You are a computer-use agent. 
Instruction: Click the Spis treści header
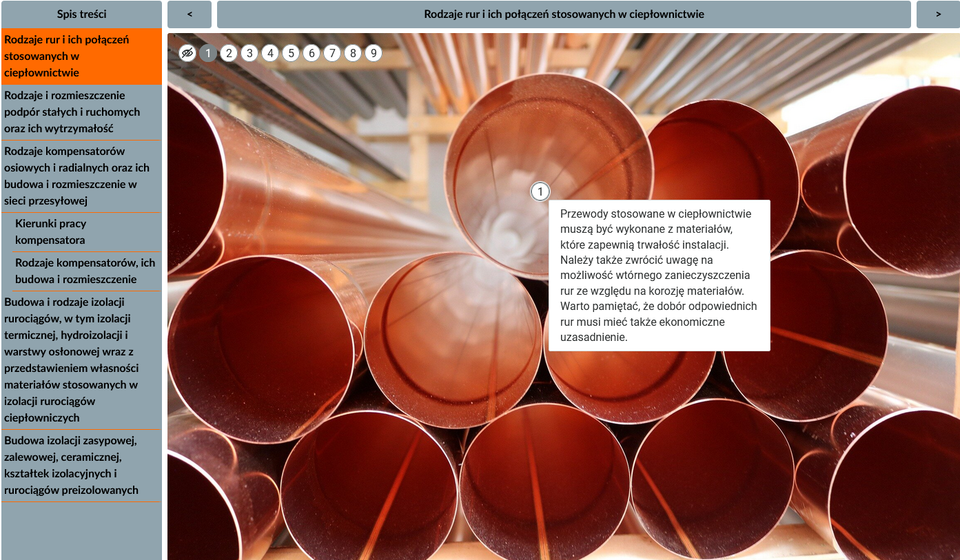tap(81, 14)
